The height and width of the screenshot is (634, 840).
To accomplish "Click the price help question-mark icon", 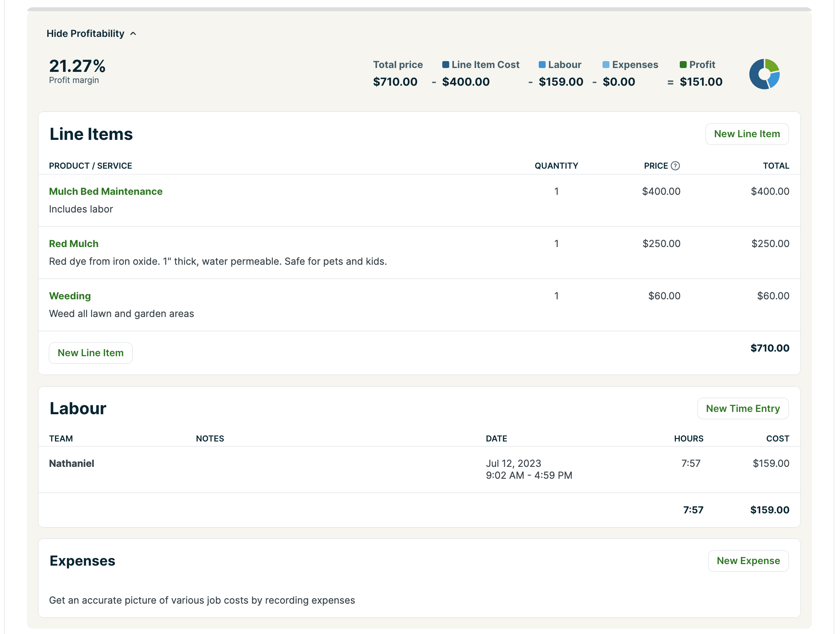I will point(675,166).
